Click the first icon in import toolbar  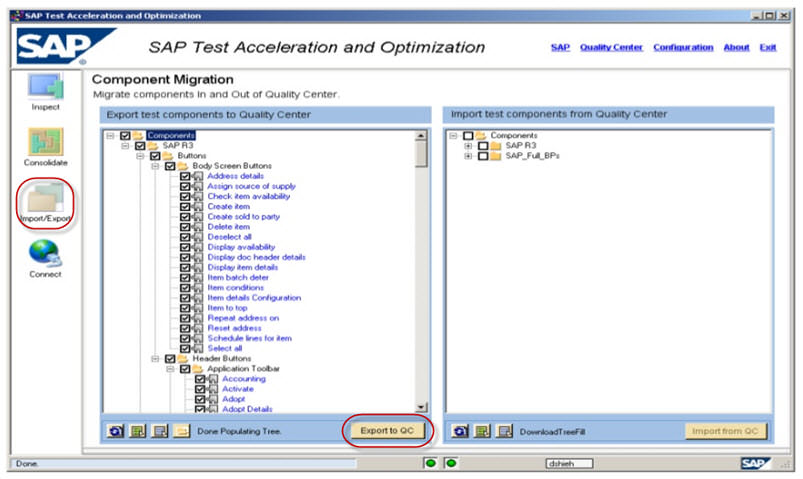460,431
